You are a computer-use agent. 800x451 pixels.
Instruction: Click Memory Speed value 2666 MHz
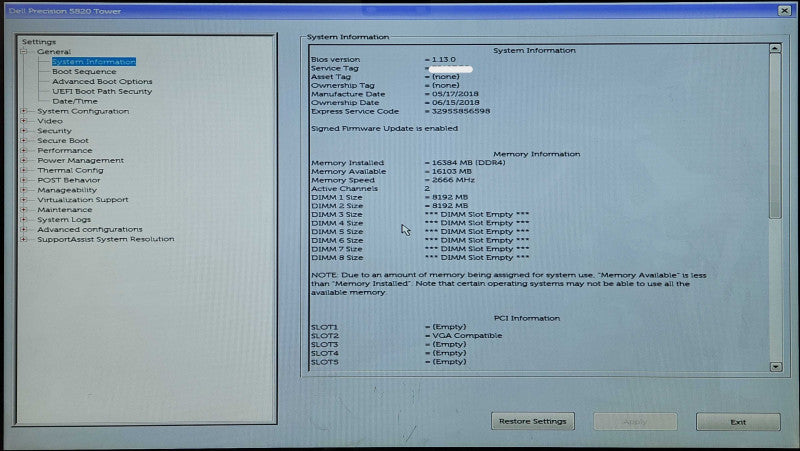[x=453, y=180]
